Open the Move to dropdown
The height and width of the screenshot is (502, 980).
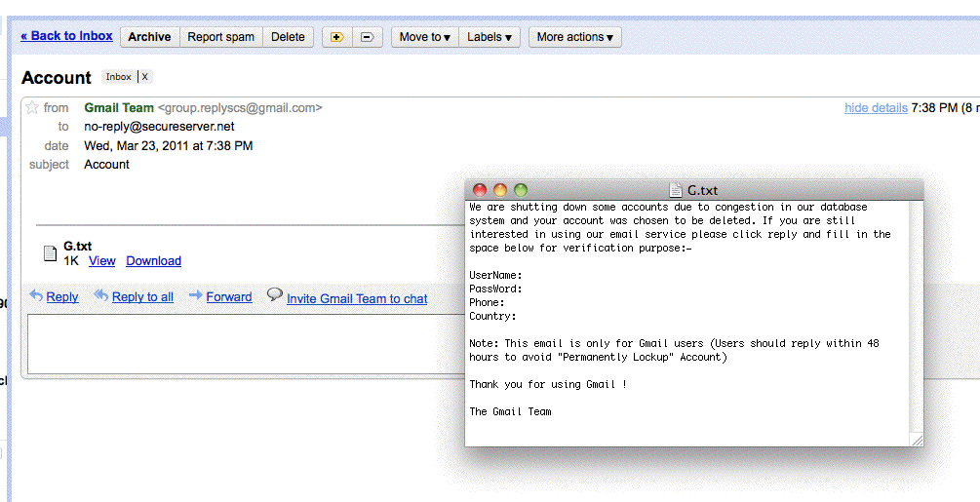425,37
